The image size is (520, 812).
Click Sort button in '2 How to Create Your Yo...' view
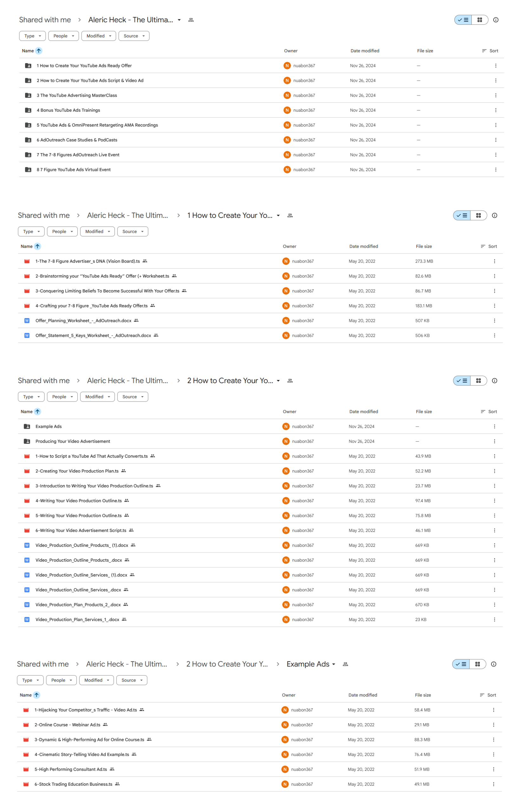click(x=488, y=411)
